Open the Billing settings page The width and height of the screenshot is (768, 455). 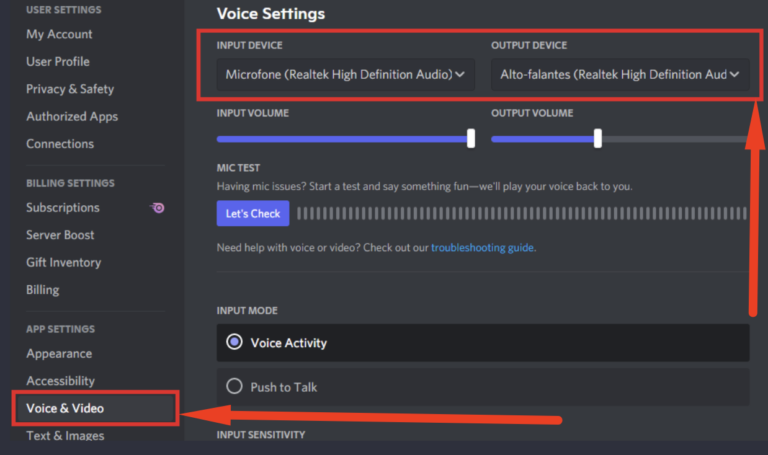(x=42, y=289)
